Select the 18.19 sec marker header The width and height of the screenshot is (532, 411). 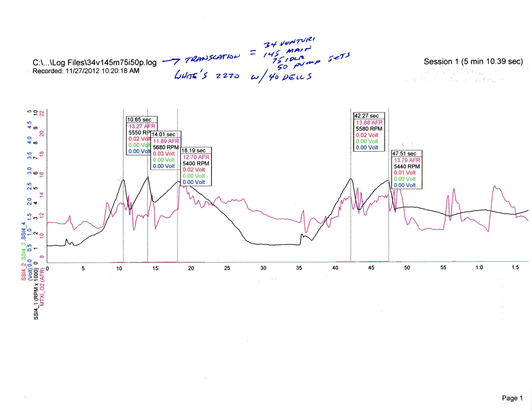pos(194,151)
